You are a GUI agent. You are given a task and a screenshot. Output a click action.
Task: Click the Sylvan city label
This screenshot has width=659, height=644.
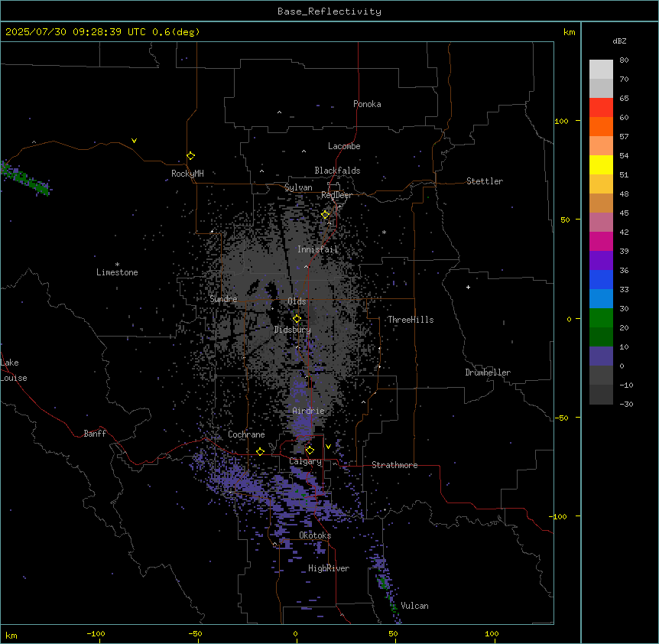click(298, 187)
